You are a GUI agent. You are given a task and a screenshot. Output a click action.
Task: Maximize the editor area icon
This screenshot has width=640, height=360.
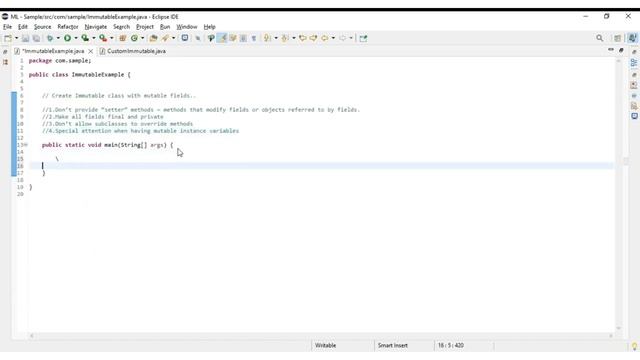[x=621, y=50]
